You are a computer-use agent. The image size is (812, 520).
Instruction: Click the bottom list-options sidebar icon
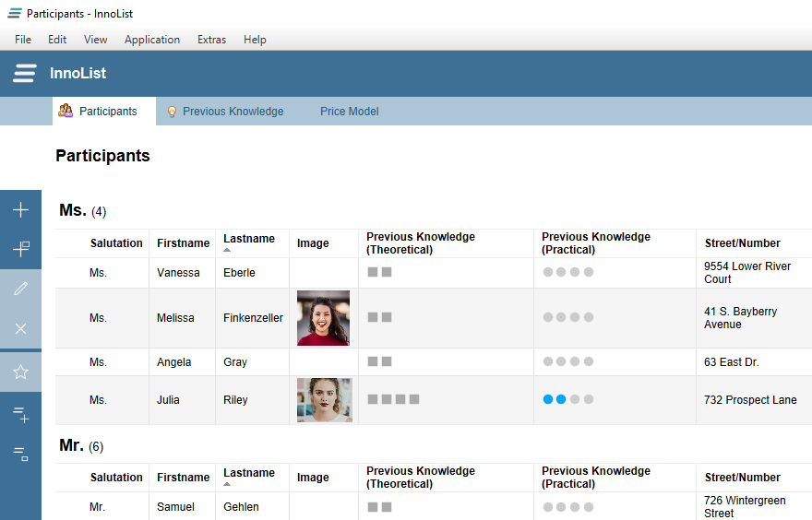tap(20, 455)
